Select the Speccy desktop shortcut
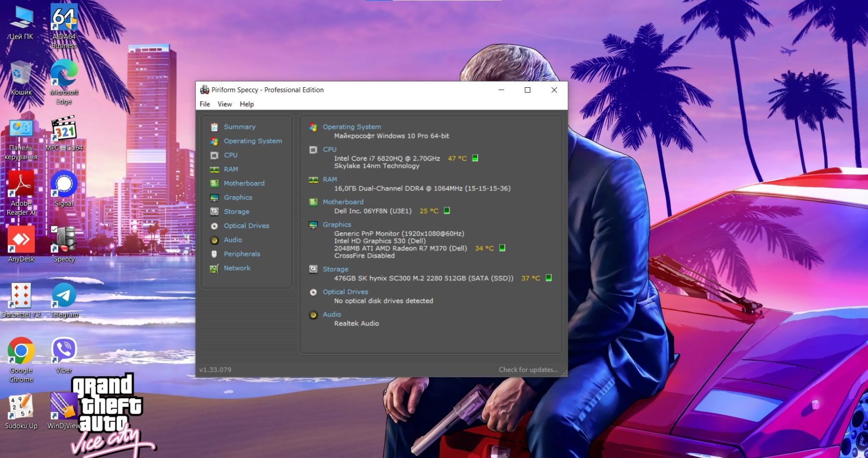 tap(64, 244)
